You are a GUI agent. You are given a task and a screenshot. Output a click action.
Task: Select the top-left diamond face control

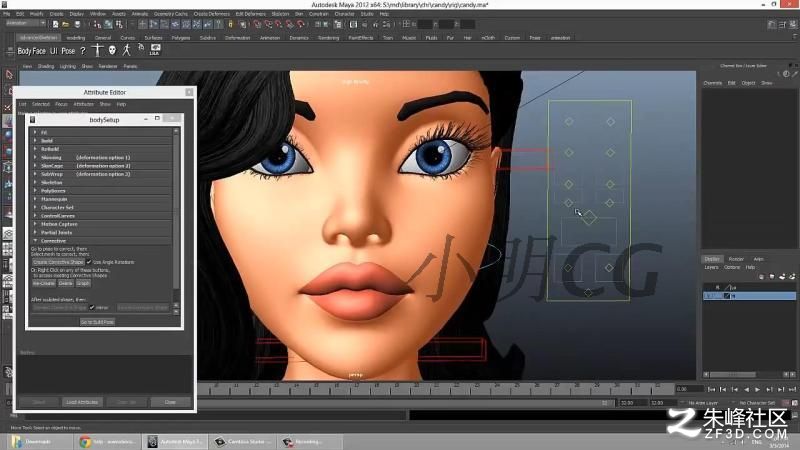(569, 121)
